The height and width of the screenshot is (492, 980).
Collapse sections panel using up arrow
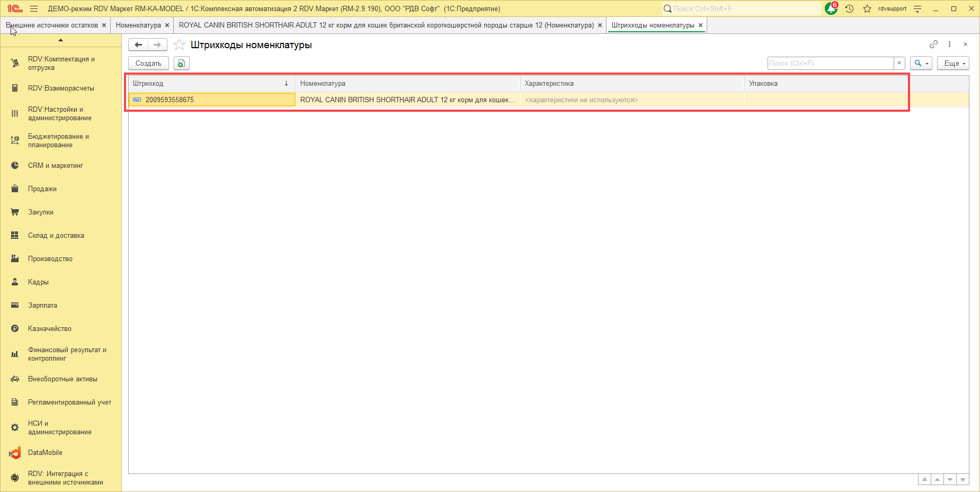[x=61, y=40]
